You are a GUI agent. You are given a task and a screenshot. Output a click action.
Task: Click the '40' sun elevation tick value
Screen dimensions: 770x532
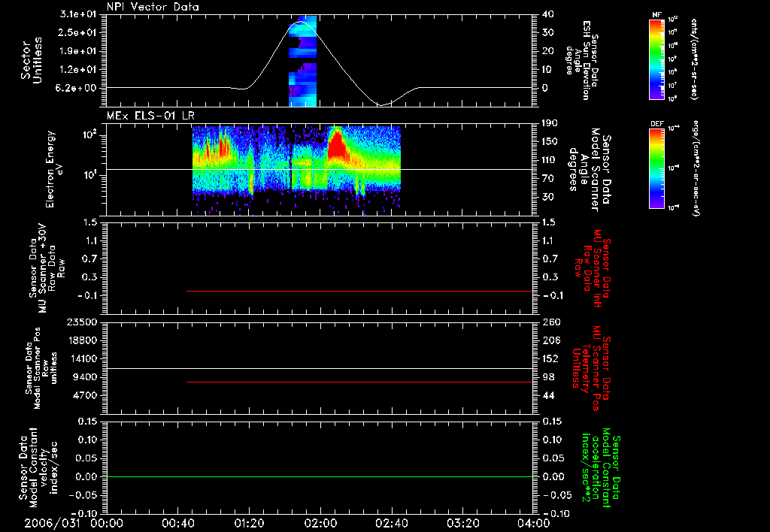[548, 14]
